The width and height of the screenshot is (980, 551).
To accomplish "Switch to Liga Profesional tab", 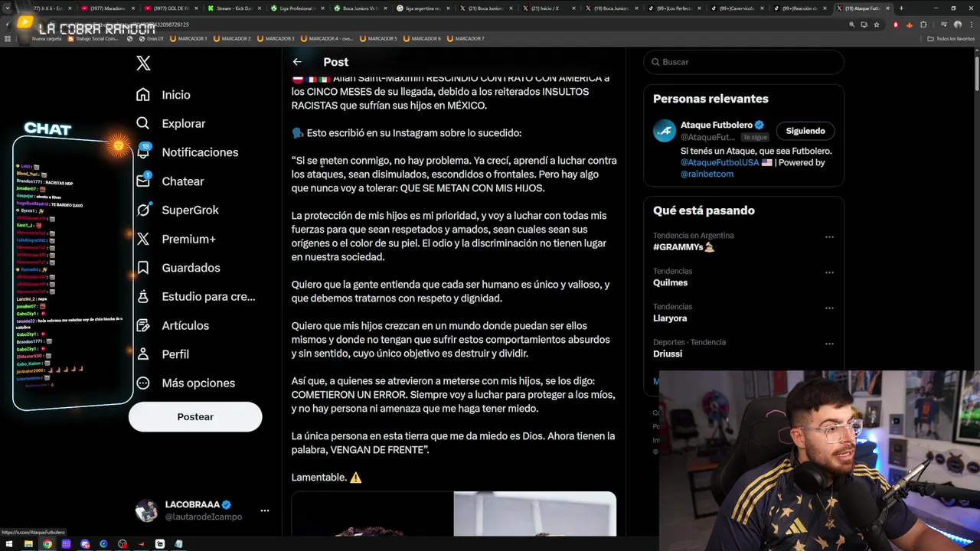I will tap(298, 8).
